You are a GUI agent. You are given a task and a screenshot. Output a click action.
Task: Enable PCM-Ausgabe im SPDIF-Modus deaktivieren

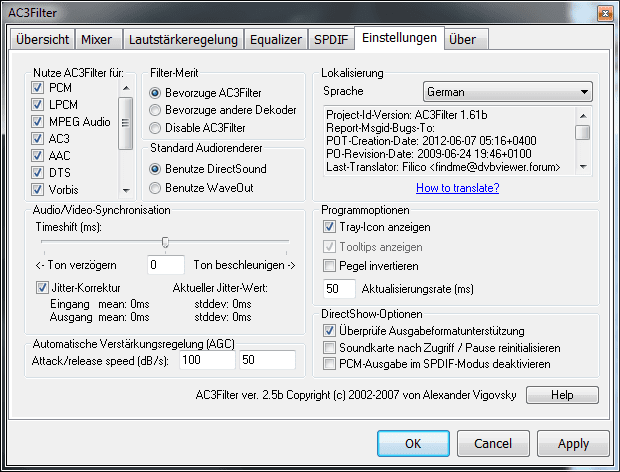point(329,363)
